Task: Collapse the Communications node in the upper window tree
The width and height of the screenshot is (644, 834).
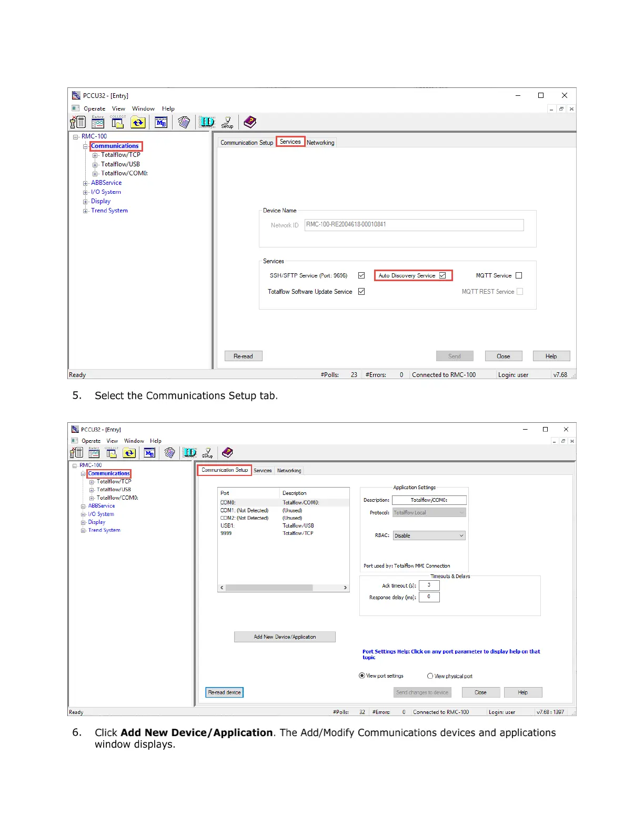Action: [85, 146]
